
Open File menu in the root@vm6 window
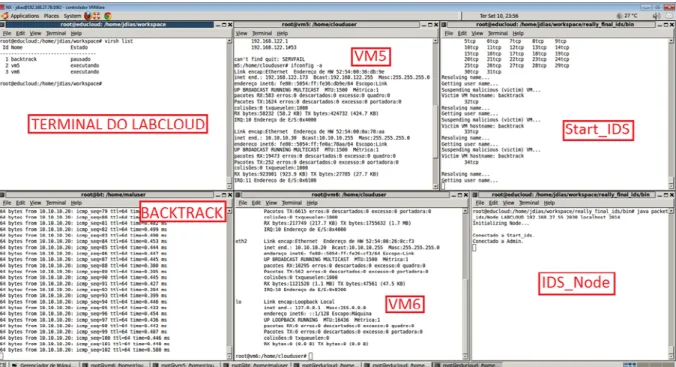click(x=243, y=203)
